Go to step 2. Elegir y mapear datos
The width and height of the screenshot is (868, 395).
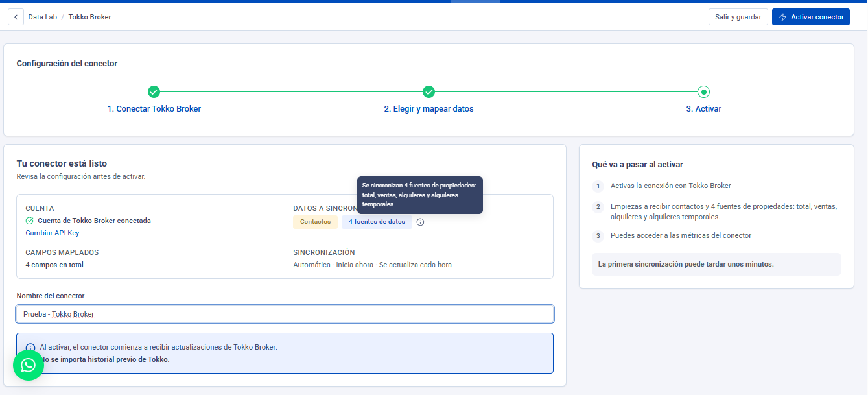coord(429,109)
